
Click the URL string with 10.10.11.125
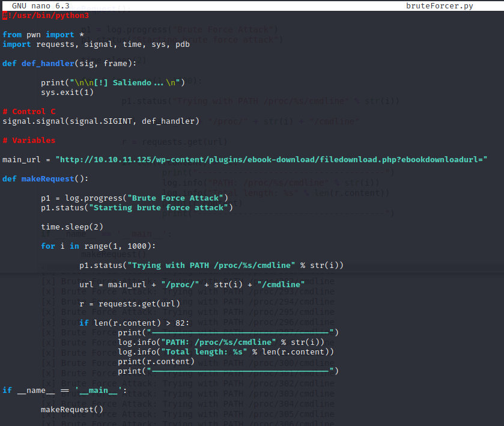coord(272,159)
